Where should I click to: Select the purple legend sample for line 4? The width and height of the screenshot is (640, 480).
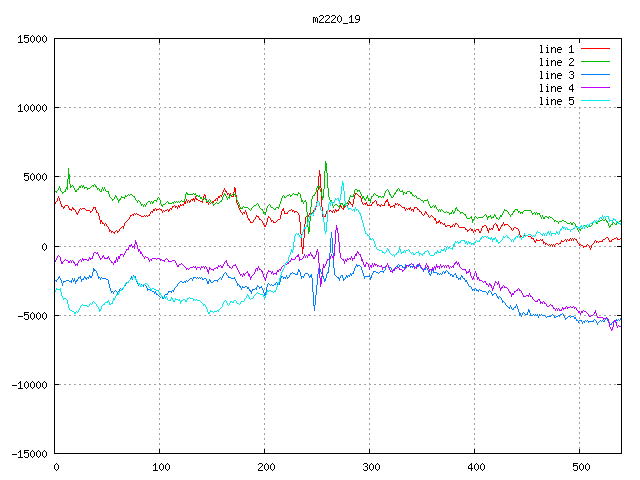coord(595,88)
